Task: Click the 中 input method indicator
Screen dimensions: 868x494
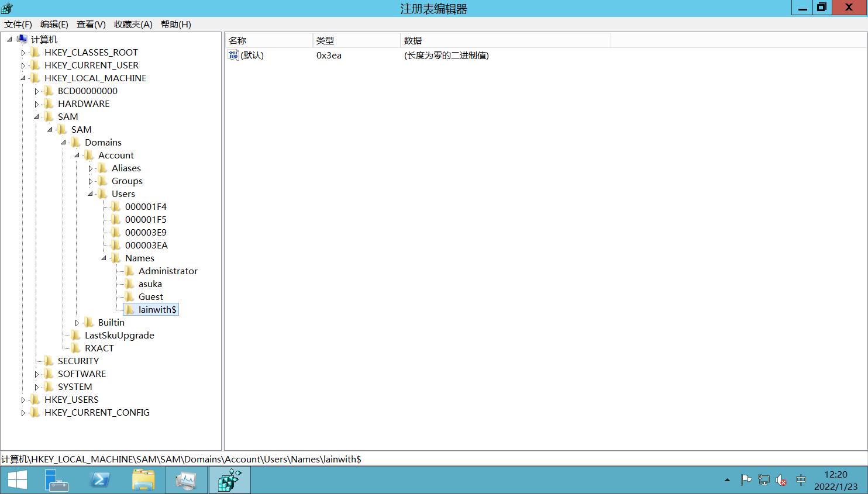Action: (801, 480)
